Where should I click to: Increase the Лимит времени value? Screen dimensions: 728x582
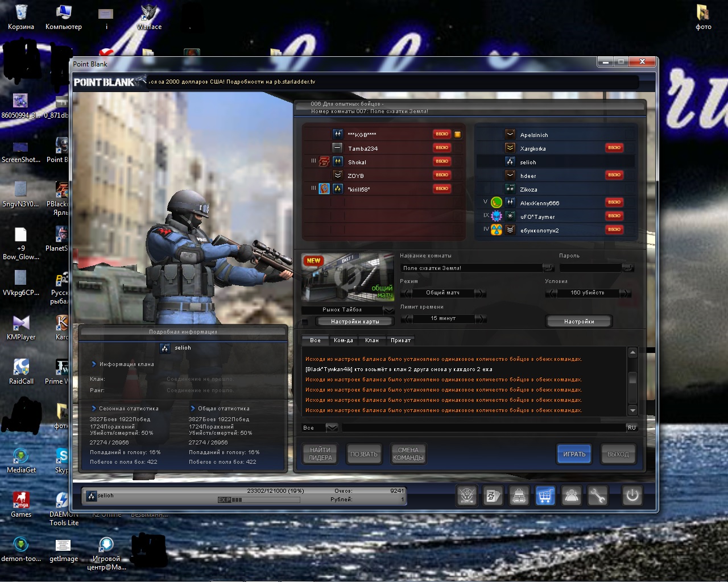click(x=481, y=319)
